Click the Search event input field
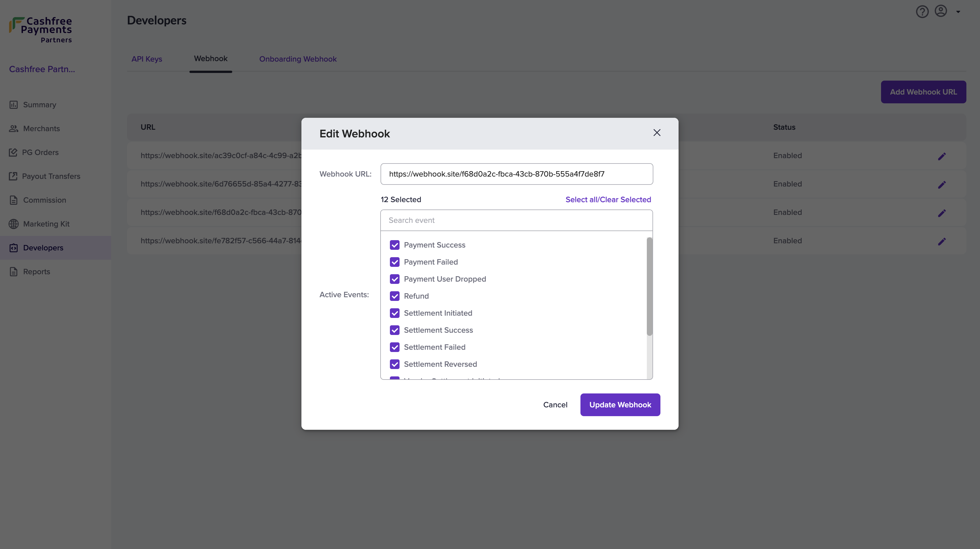The image size is (980, 549). (516, 220)
